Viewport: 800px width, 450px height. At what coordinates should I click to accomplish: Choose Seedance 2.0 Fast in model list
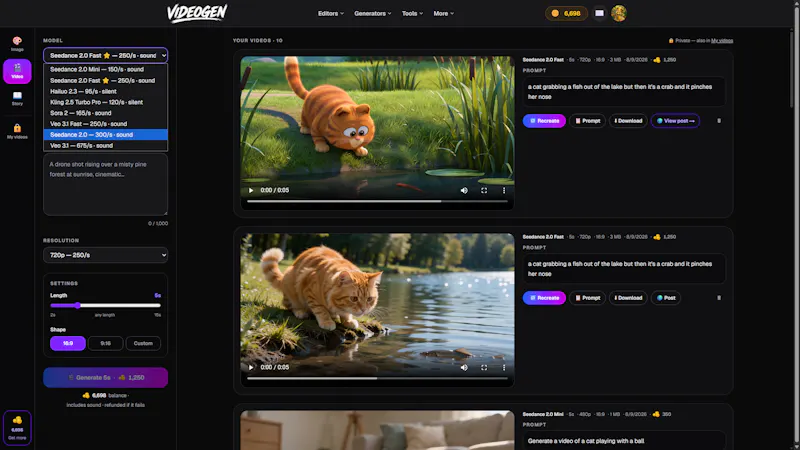coord(106,81)
